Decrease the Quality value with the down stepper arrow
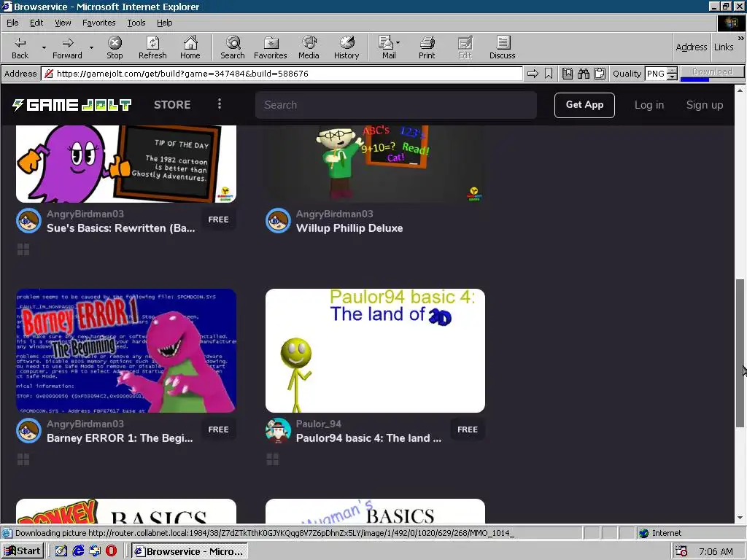Image resolution: width=747 pixels, height=560 pixels. click(x=672, y=77)
